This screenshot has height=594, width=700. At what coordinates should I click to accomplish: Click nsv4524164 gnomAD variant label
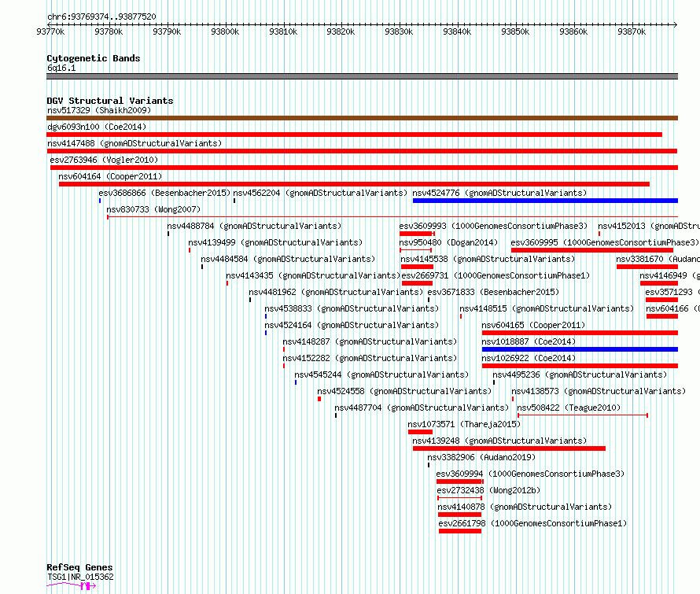tap(352, 325)
